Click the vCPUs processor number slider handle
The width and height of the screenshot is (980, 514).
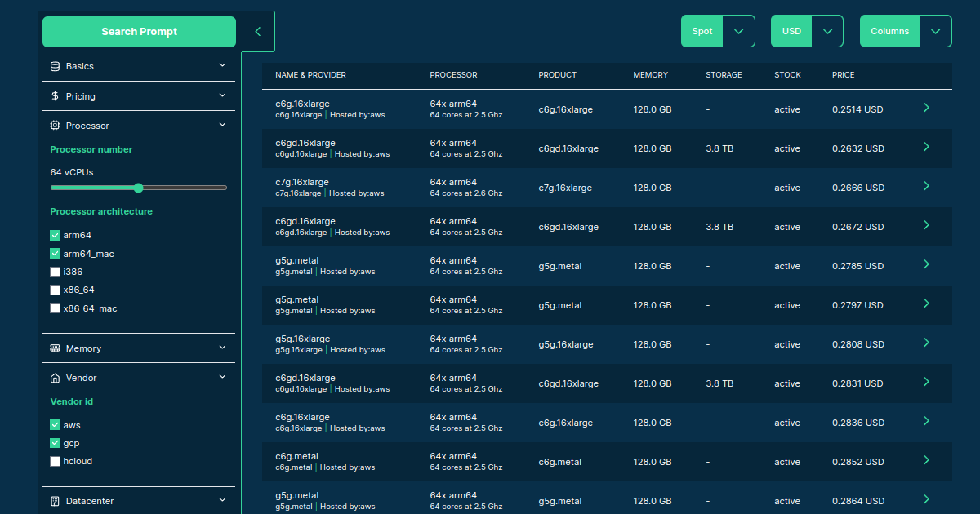(x=138, y=188)
